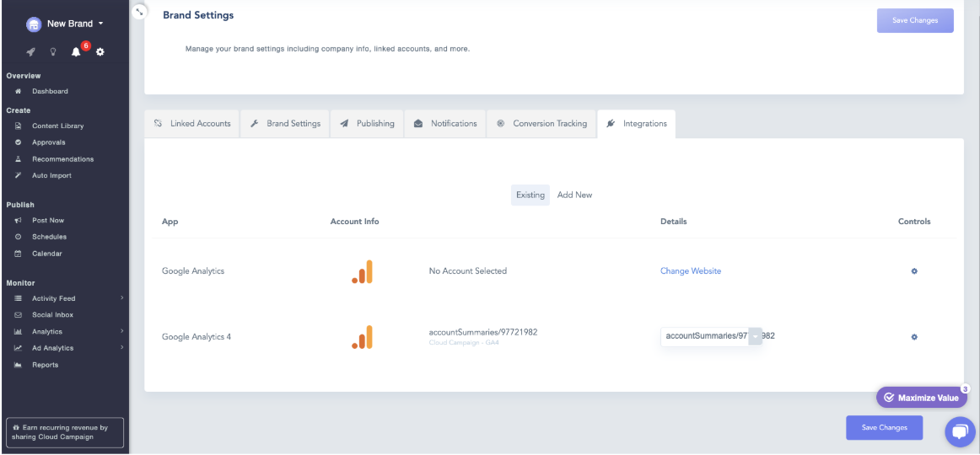Screen dimensions: 980x455
Task: Click the lightbulb ideas icon
Action: [53, 52]
